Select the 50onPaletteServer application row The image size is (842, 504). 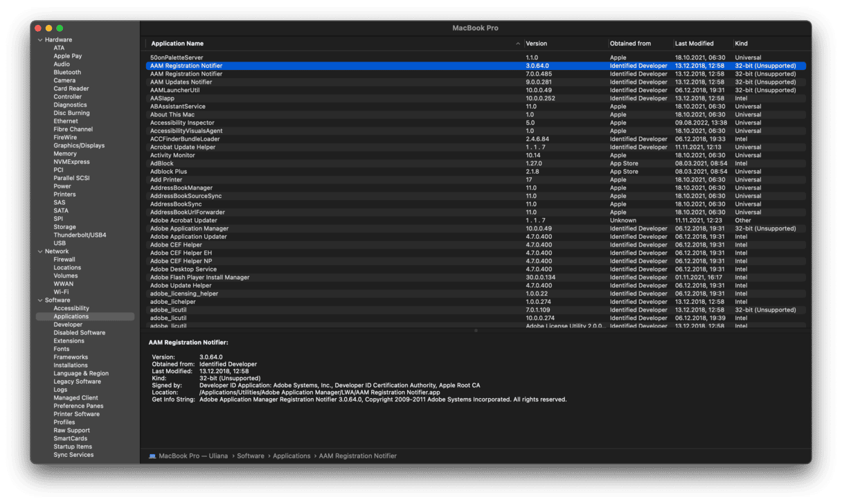[476, 57]
